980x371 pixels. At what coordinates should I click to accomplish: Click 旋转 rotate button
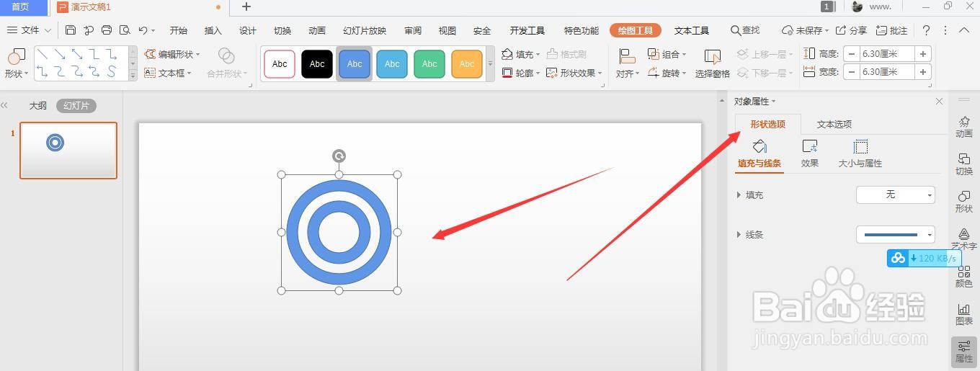click(667, 73)
